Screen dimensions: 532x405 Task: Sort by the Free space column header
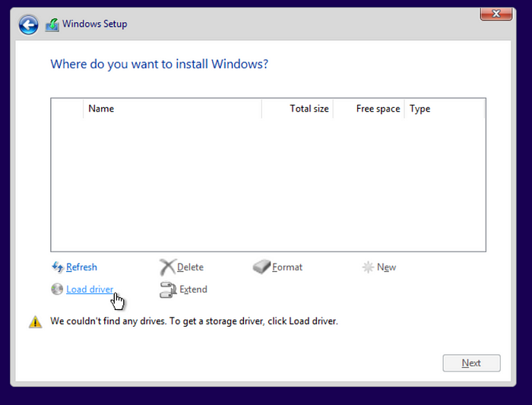[369, 109]
